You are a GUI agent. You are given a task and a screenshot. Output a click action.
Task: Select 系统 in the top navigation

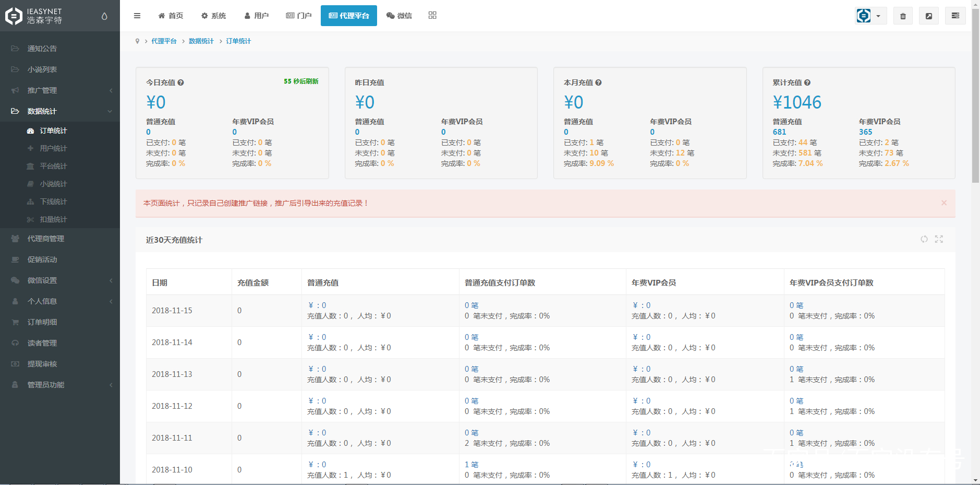tap(213, 16)
